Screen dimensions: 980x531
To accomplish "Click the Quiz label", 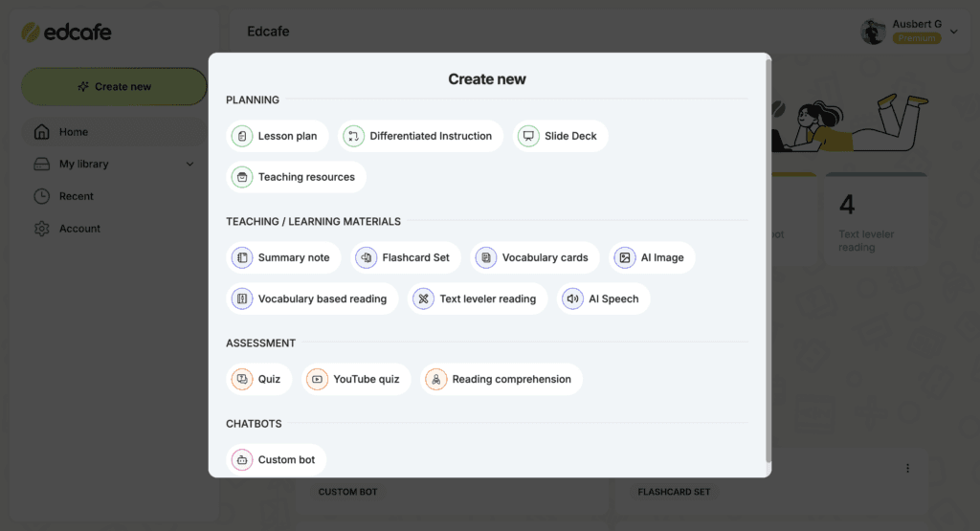I will (269, 379).
